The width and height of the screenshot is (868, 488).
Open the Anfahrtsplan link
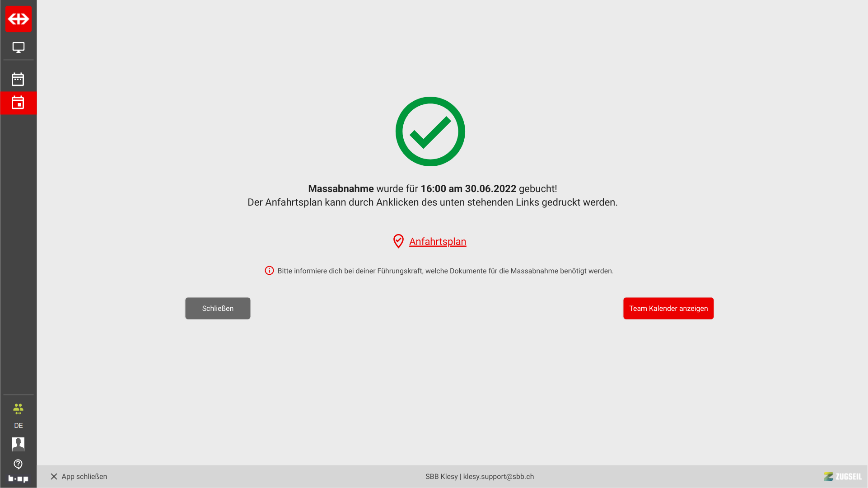[x=438, y=242]
